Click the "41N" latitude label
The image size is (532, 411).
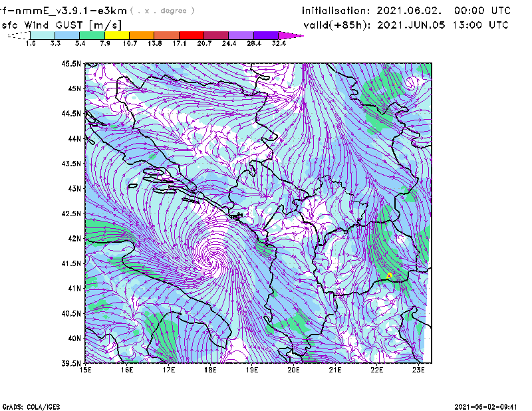tap(74, 289)
